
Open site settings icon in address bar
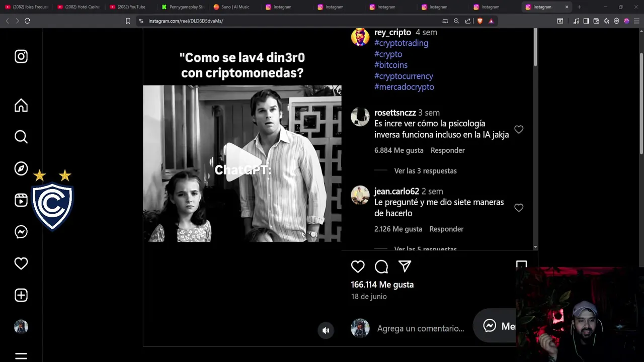(141, 21)
